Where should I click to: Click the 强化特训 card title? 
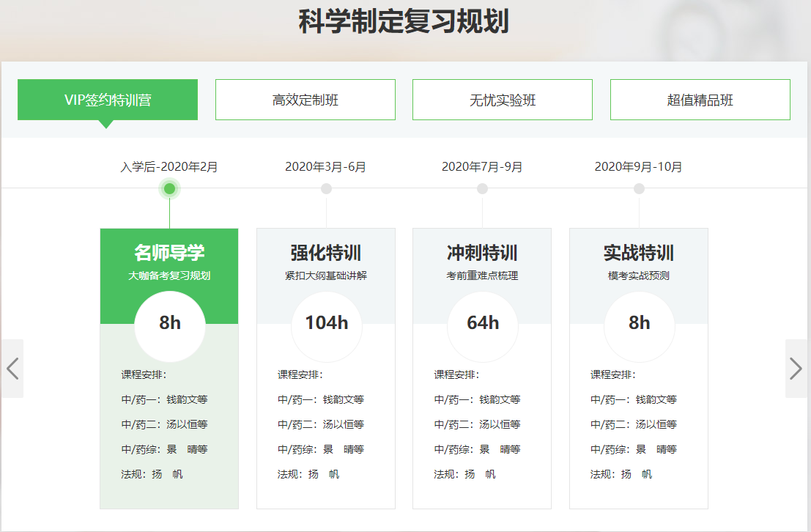326,254
